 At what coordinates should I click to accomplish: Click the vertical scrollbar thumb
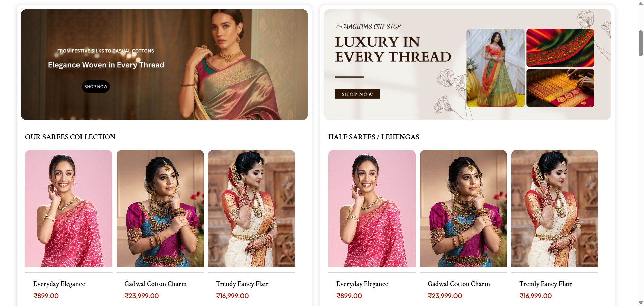click(x=641, y=43)
